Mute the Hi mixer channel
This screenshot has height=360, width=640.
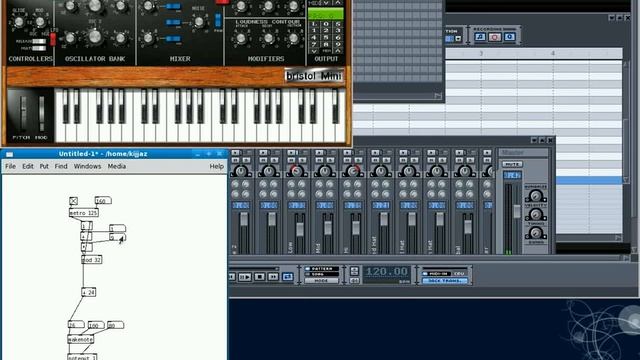347,160
